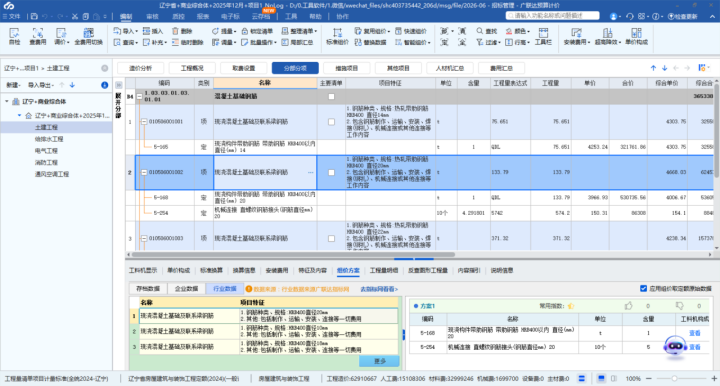Click the zoom-in plus button
The width and height of the screenshot is (720, 386).
pyautogui.click(x=714, y=379)
